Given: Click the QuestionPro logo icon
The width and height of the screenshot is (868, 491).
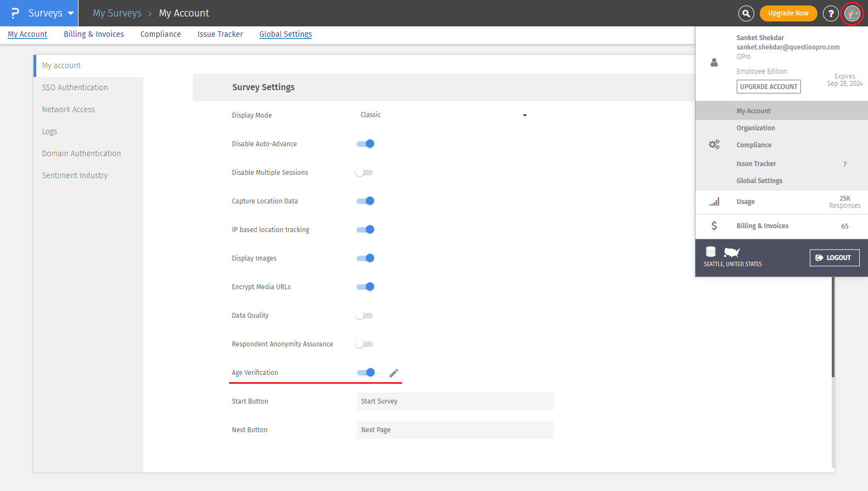Looking at the screenshot, I should click(x=15, y=13).
